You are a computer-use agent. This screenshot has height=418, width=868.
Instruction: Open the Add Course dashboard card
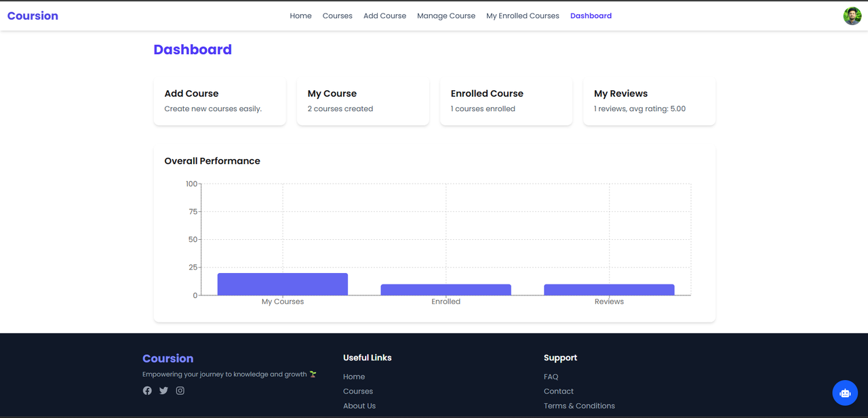220,102
